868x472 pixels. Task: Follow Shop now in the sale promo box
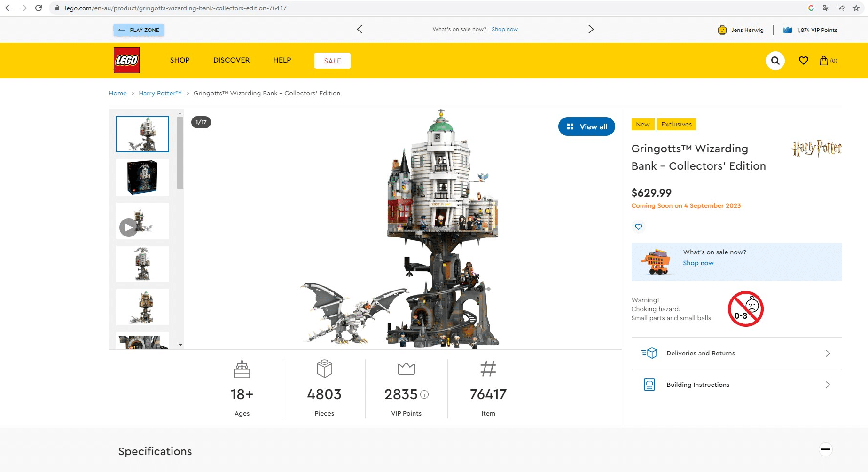pos(698,263)
